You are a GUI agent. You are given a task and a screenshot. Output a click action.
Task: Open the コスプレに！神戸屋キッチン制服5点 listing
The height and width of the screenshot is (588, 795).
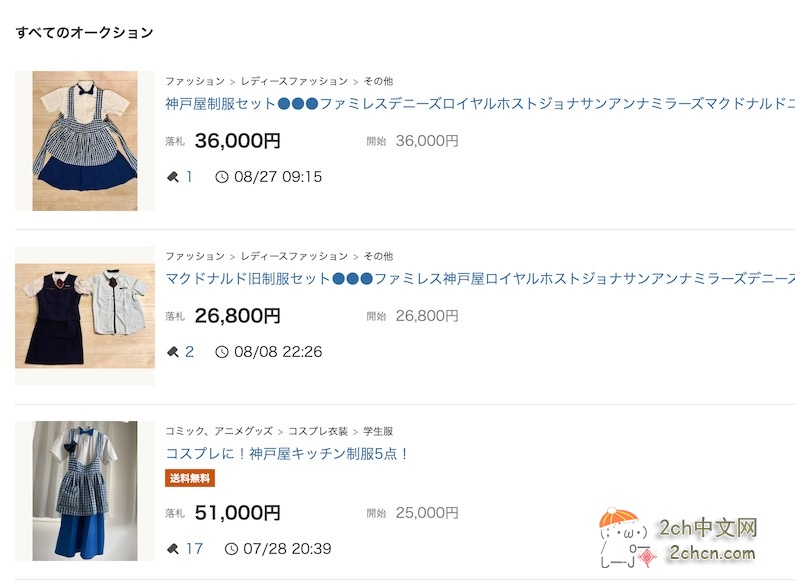(x=288, y=453)
